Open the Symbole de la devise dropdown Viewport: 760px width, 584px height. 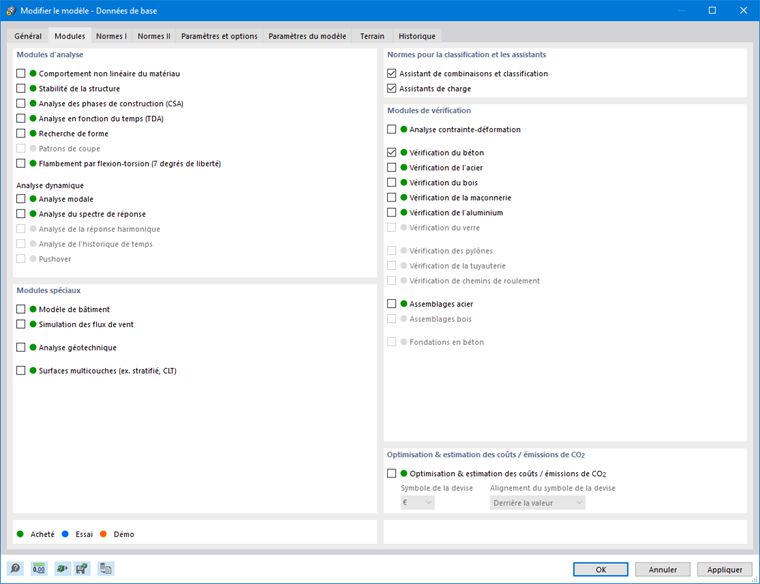418,503
